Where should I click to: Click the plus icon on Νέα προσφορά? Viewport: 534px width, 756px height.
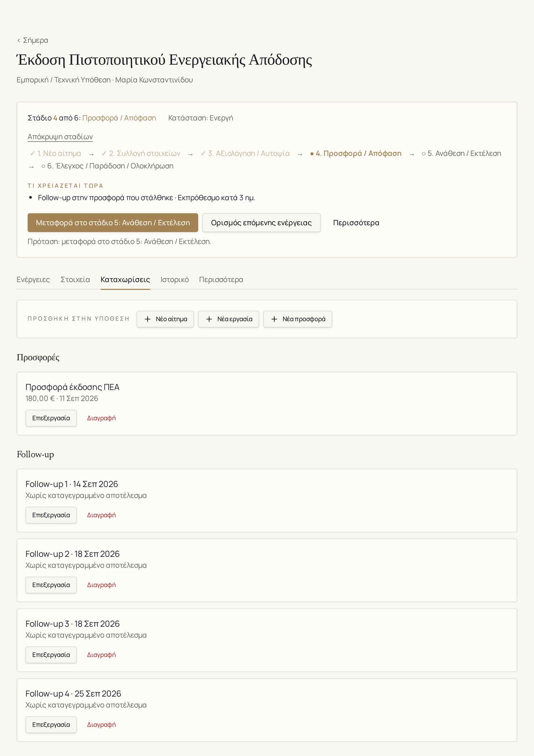tap(274, 319)
